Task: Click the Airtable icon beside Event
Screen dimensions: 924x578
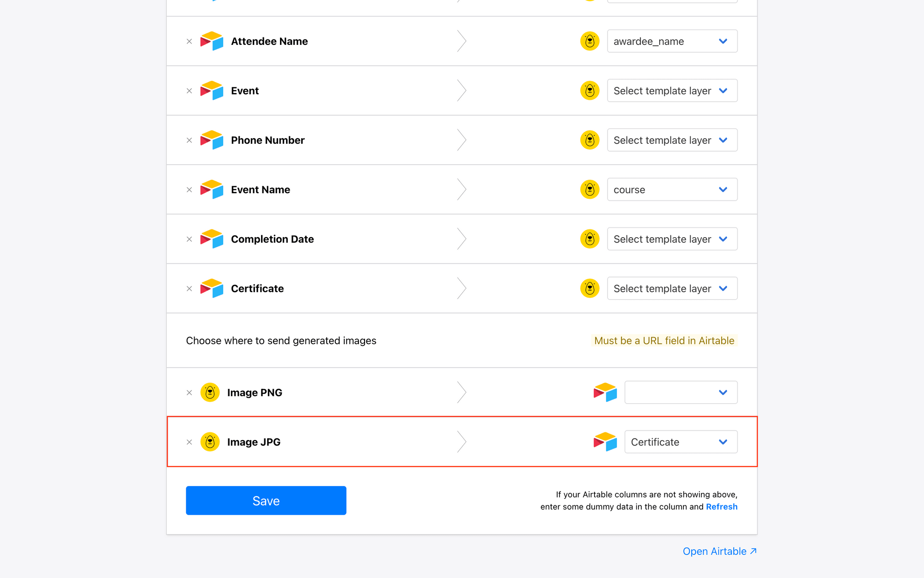Action: pyautogui.click(x=212, y=91)
